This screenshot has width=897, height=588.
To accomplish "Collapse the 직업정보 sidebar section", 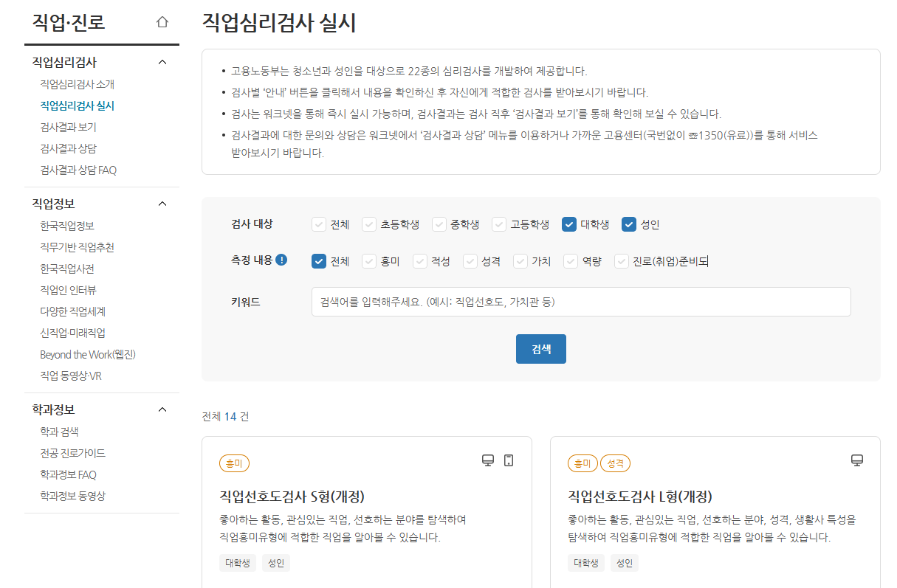I will click(162, 203).
